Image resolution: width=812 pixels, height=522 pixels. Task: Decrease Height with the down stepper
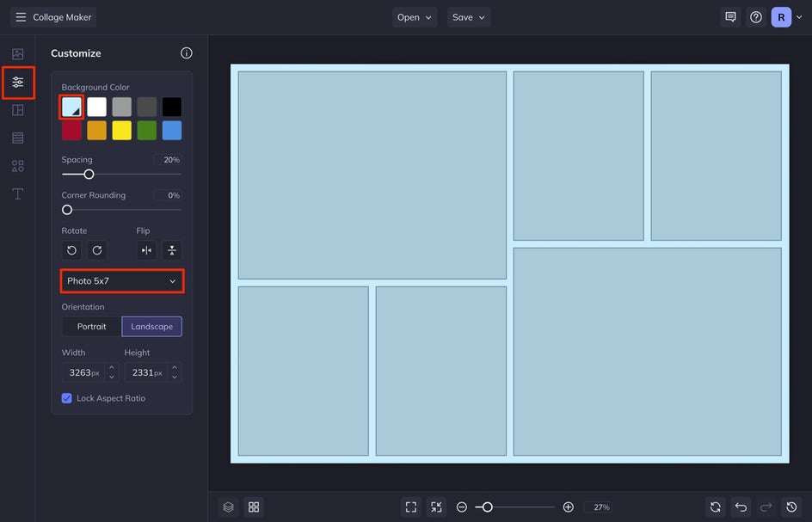(175, 377)
